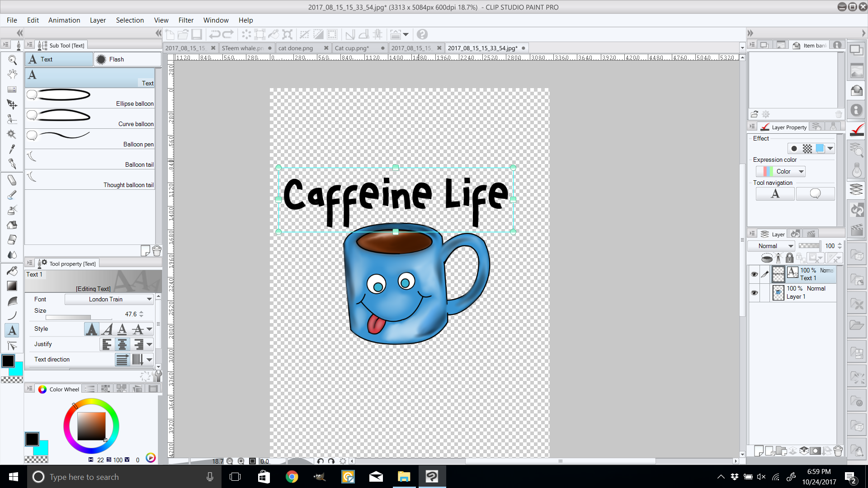This screenshot has height=488, width=868.
Task: Click the Help question mark icon
Action: pyautogui.click(x=422, y=34)
